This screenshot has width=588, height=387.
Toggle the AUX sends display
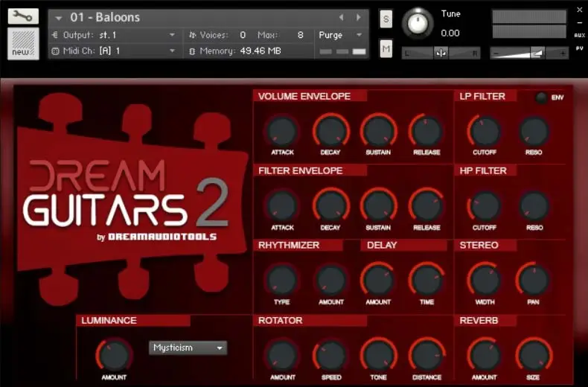pos(579,36)
